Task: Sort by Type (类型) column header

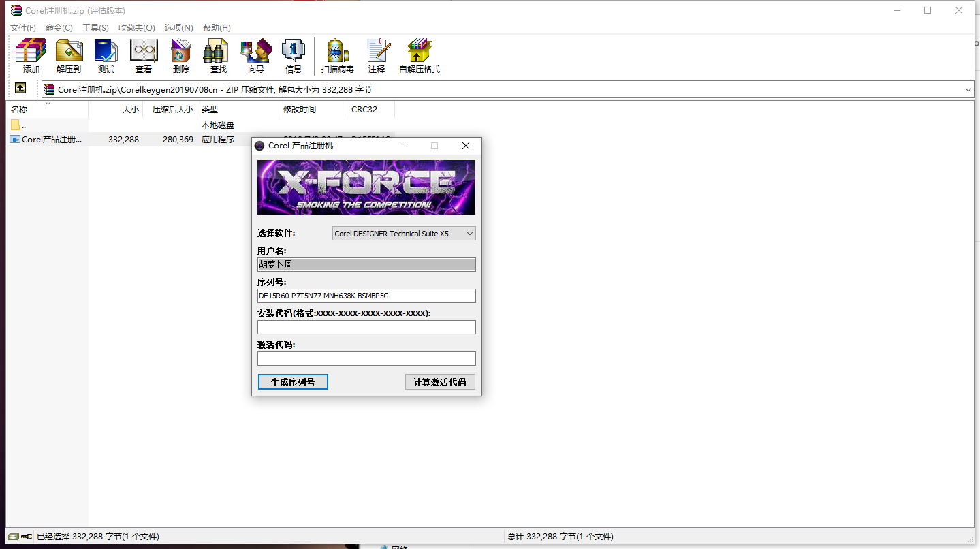Action: pos(238,110)
